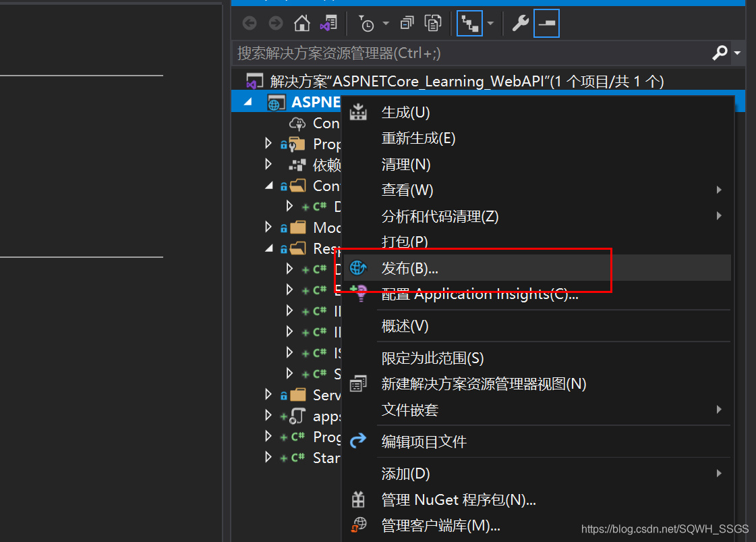Screen dimensions: 756x542
Task: Expand the Properties folder node
Action: (x=268, y=143)
